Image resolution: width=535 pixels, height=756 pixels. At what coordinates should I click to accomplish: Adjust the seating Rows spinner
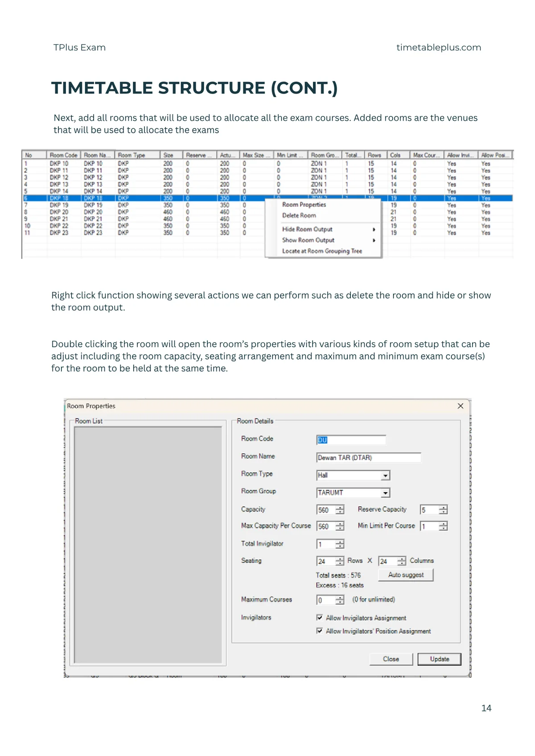coord(340,561)
